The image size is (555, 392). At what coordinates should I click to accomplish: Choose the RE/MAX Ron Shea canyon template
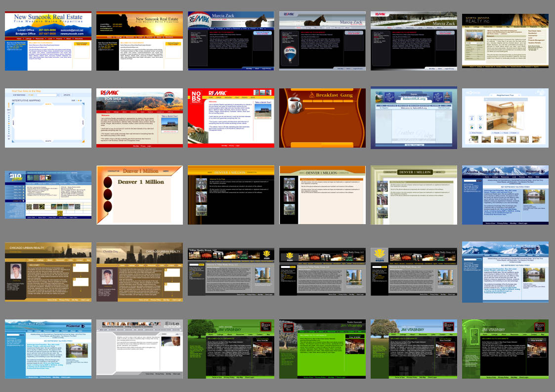pyautogui.click(x=139, y=118)
